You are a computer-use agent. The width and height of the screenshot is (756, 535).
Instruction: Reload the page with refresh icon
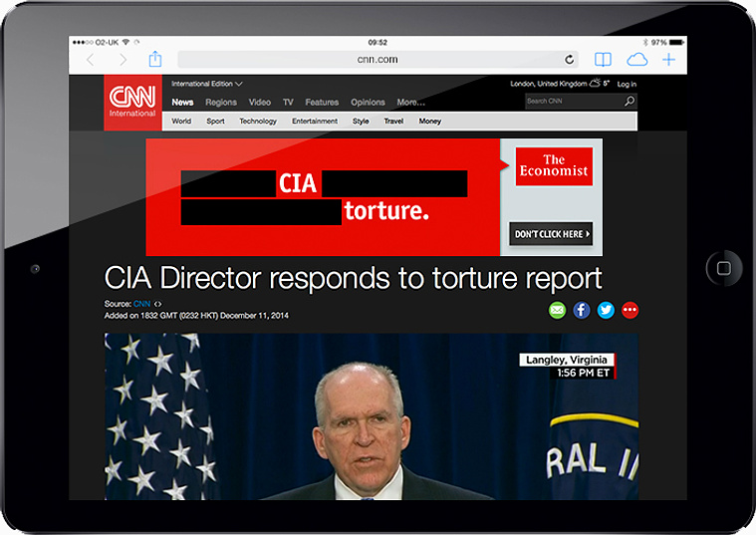570,60
